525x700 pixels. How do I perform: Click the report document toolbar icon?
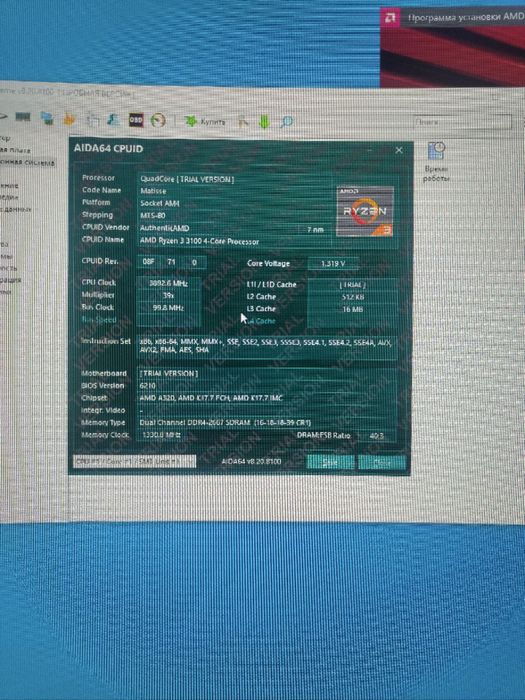92,119
